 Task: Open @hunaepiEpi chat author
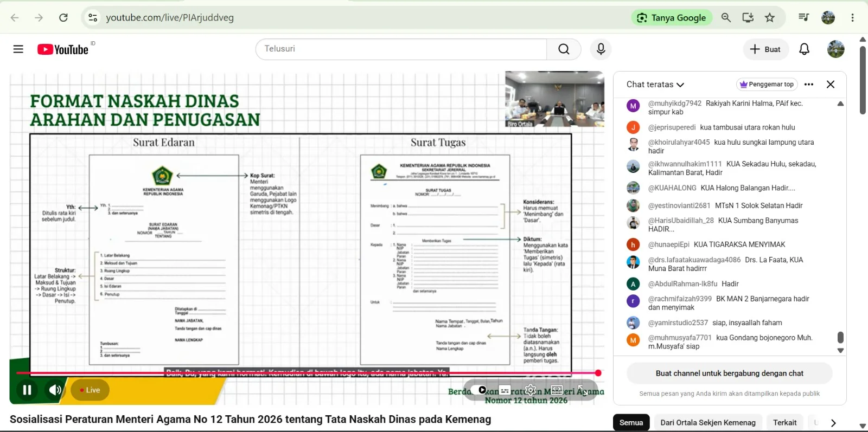tap(669, 244)
